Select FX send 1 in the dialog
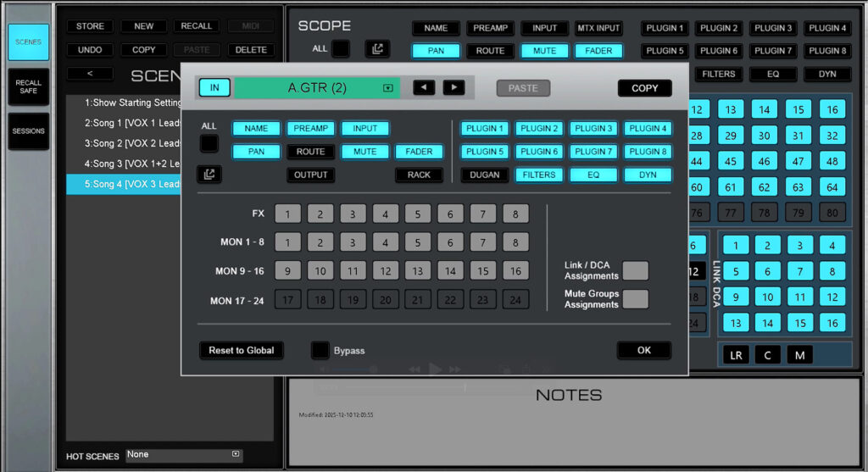 (x=288, y=214)
